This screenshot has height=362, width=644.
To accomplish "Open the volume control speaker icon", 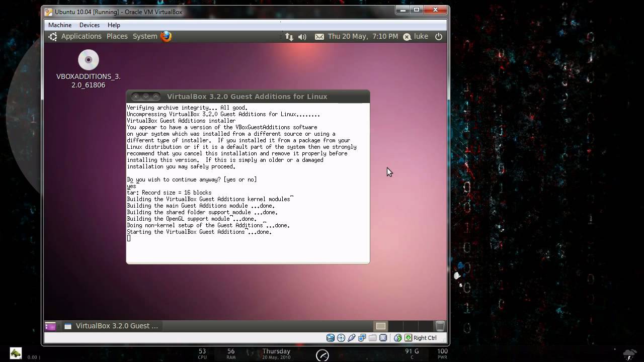I will point(302,37).
